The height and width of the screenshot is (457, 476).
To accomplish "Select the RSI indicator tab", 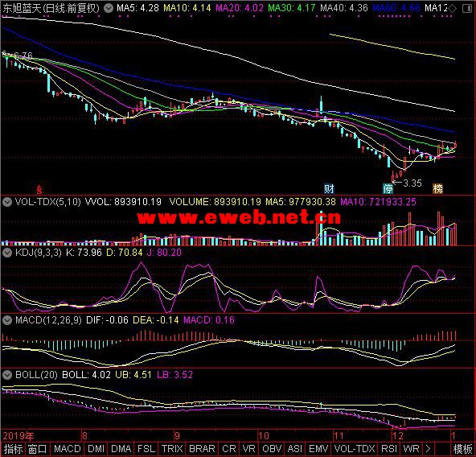I will [389, 449].
